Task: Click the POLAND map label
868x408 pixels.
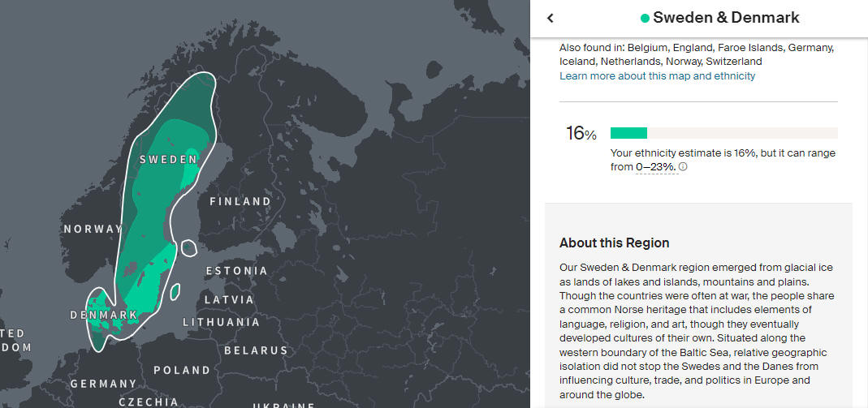Action: coord(182,370)
